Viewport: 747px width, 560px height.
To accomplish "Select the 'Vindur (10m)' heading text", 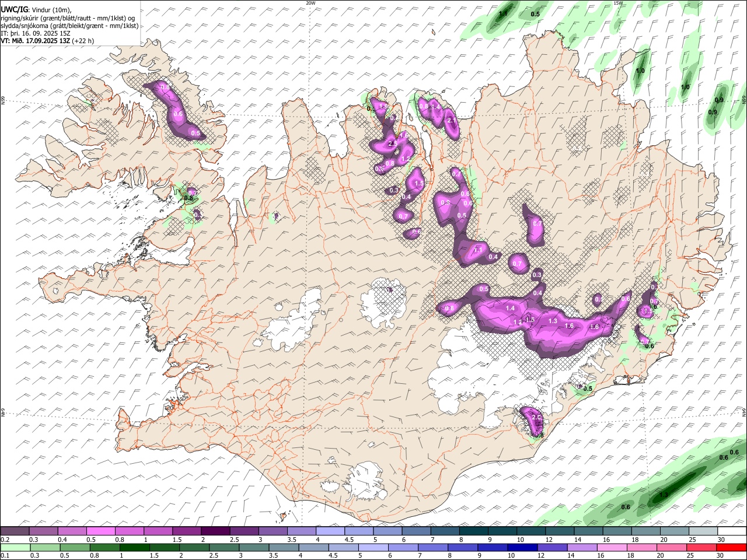I will pyautogui.click(x=51, y=9).
